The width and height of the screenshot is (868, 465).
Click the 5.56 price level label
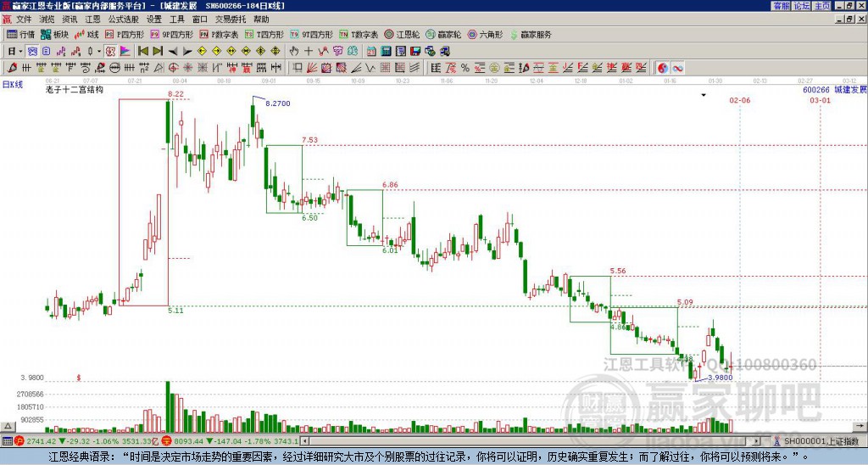[618, 271]
